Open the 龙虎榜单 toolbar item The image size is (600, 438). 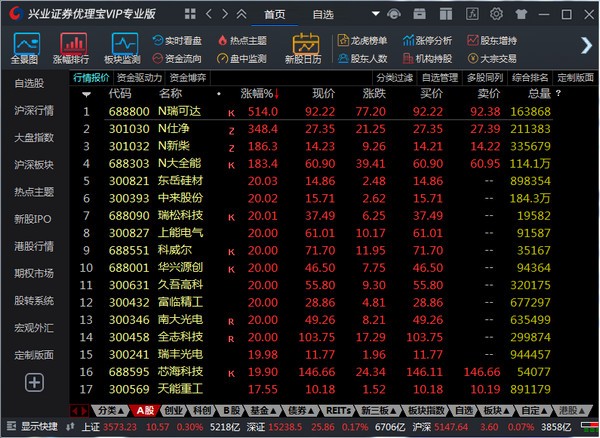[363, 41]
